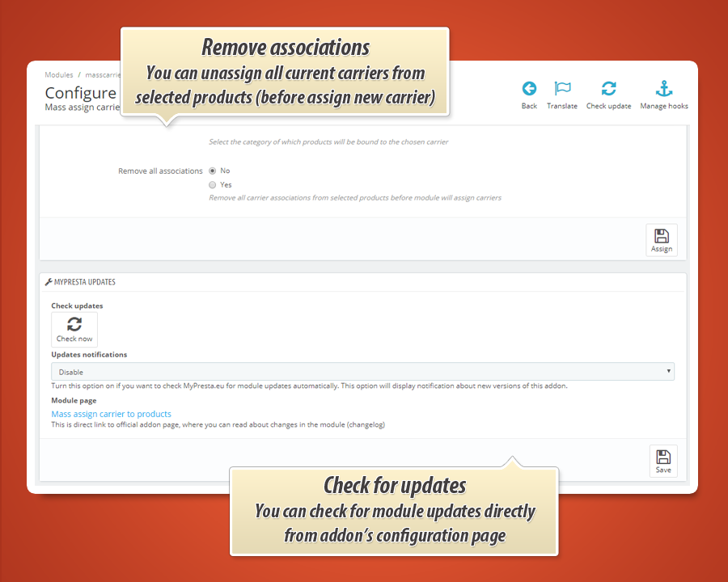Open the Updates notifications dropdown
The height and width of the screenshot is (582, 728).
coord(362,372)
